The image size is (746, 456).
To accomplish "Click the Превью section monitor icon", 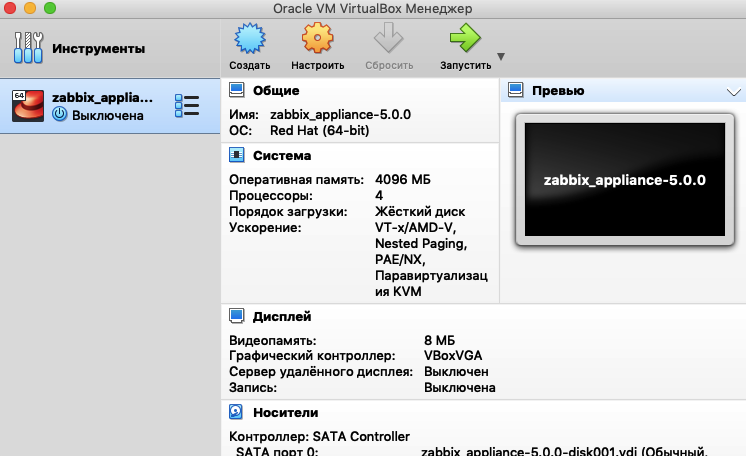I will pos(516,89).
